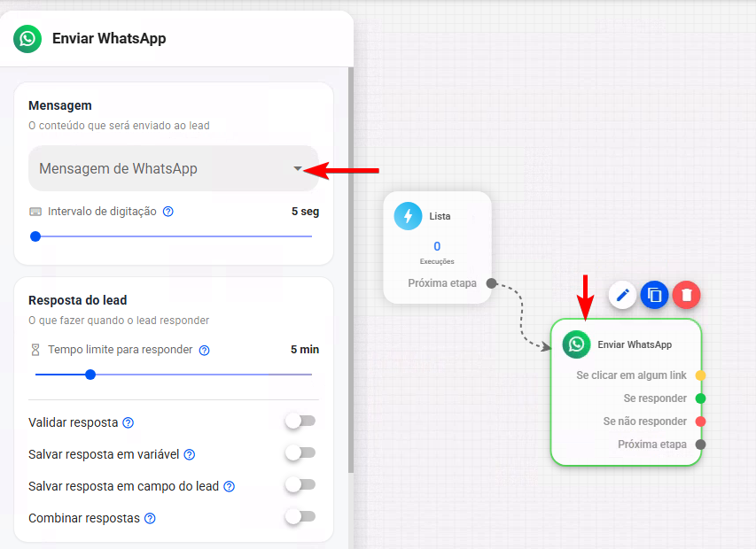
Task: Turn on Salvar resposta em variável
Action: click(x=300, y=453)
